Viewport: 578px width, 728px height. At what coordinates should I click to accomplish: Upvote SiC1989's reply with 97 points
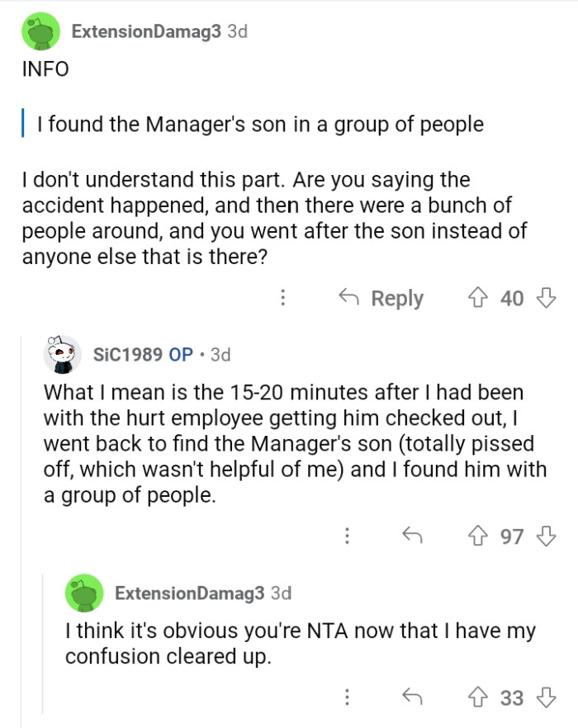(478, 537)
